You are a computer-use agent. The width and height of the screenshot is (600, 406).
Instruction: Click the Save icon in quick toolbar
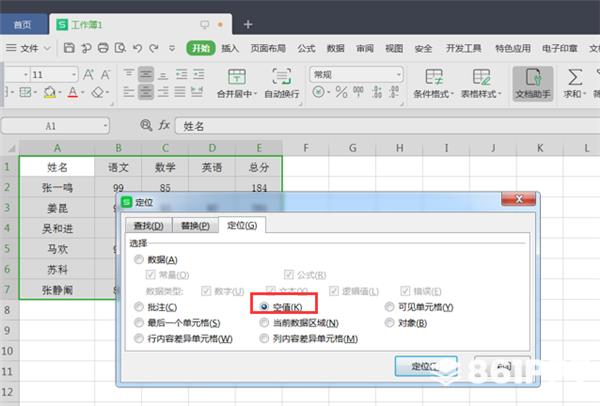coord(69,48)
